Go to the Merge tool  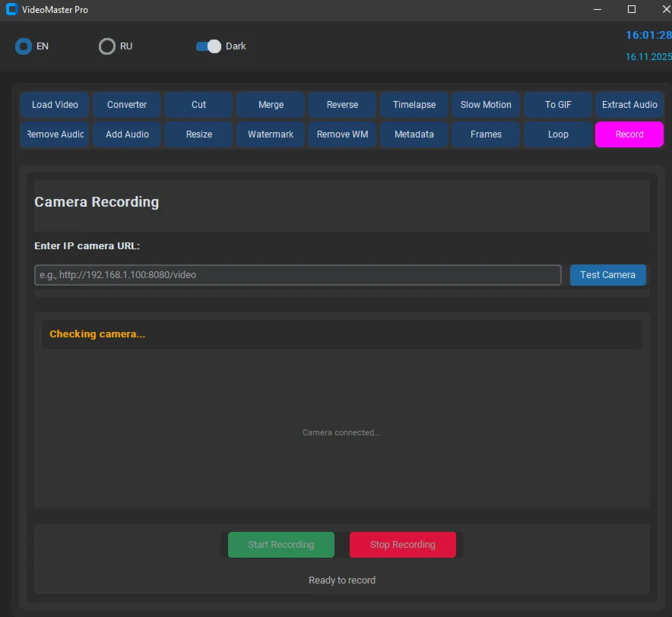click(x=271, y=105)
